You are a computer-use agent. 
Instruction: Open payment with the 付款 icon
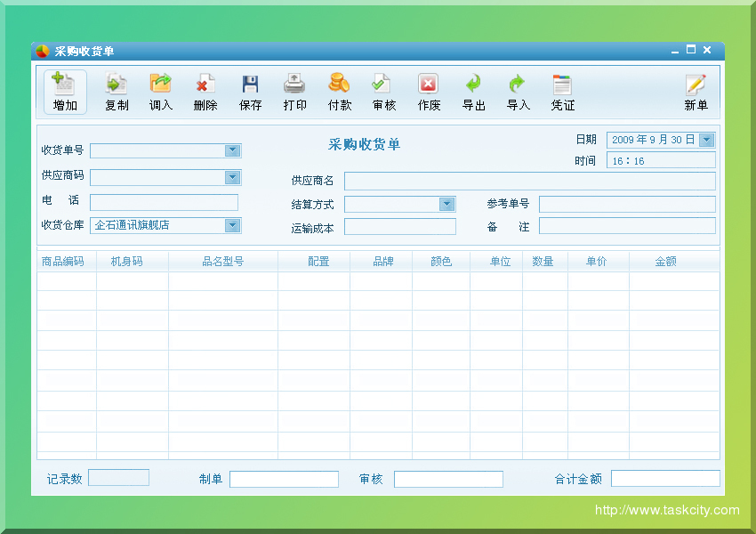339,92
